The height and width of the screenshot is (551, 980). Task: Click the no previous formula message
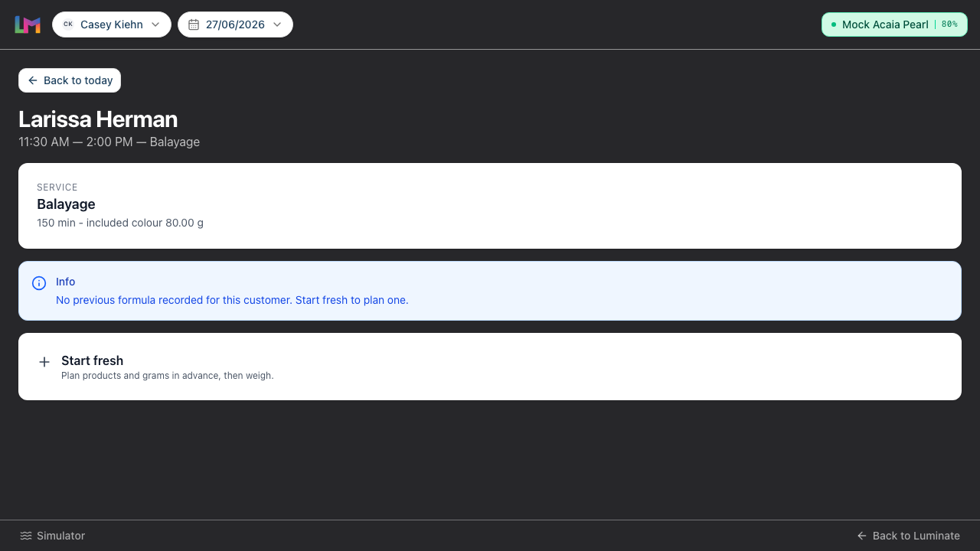[x=232, y=300]
